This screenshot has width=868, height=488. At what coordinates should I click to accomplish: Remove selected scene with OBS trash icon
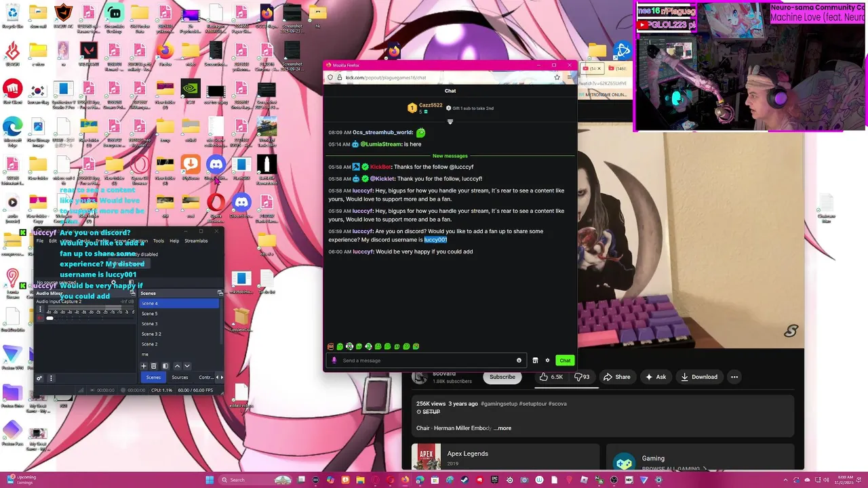pyautogui.click(x=153, y=366)
